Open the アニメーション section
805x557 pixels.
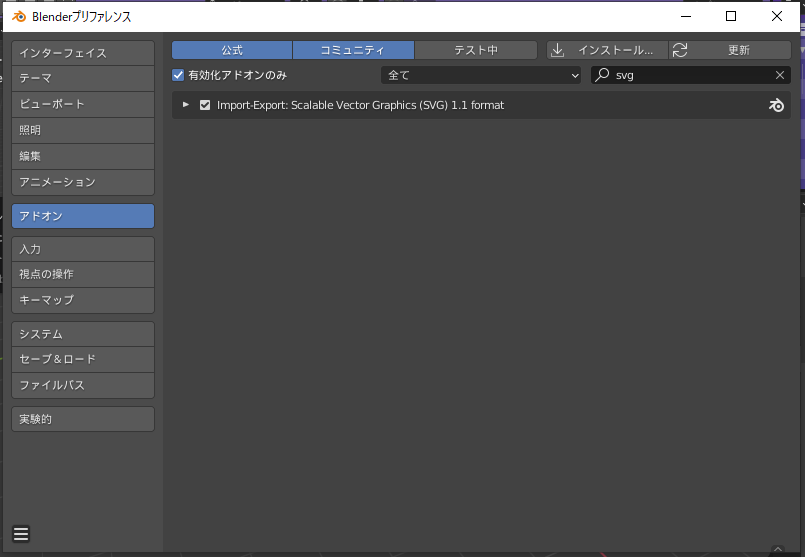(x=83, y=182)
